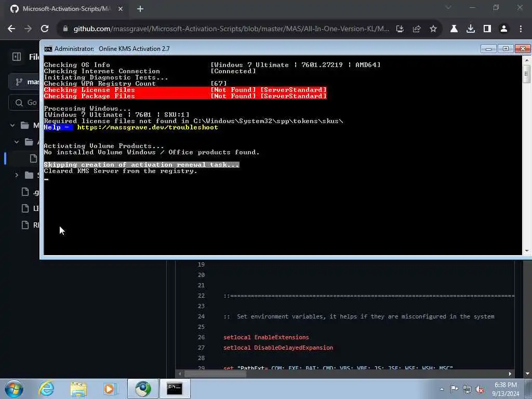Open the RI file in file tree

coord(30,225)
